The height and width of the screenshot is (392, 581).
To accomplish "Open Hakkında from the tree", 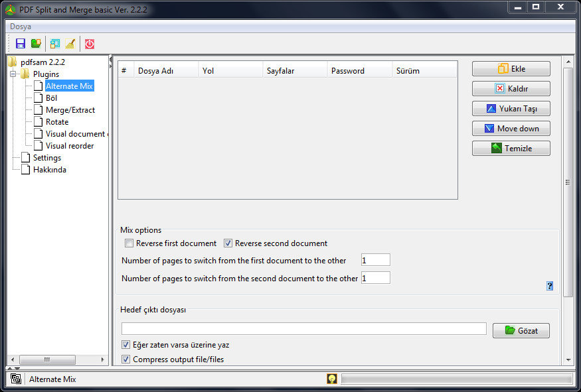I will click(x=50, y=170).
